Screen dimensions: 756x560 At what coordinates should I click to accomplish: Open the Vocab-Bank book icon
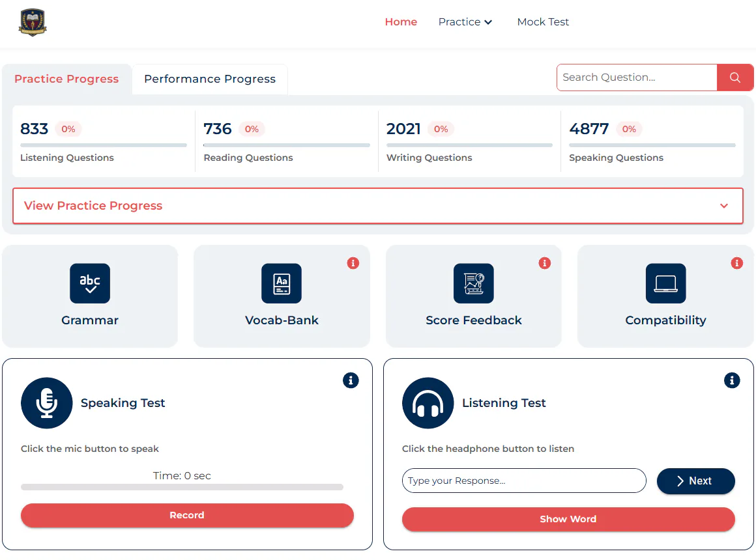click(282, 283)
